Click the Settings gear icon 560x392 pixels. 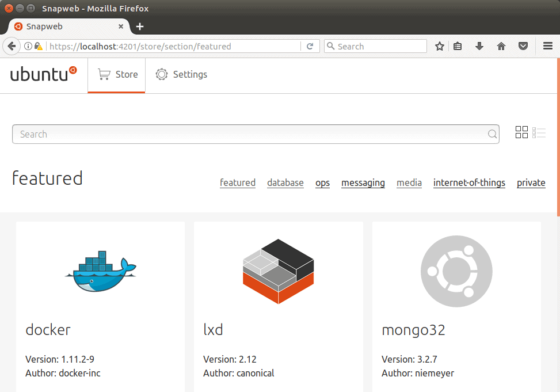point(161,74)
